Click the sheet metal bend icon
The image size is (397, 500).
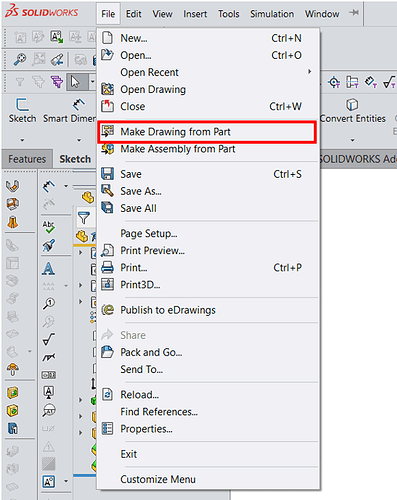coord(12,186)
